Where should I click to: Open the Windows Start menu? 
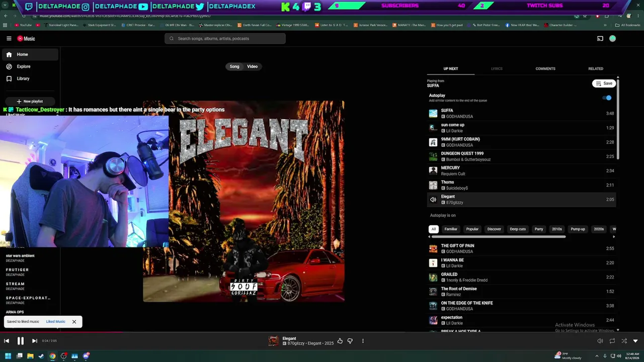[x=8, y=356]
